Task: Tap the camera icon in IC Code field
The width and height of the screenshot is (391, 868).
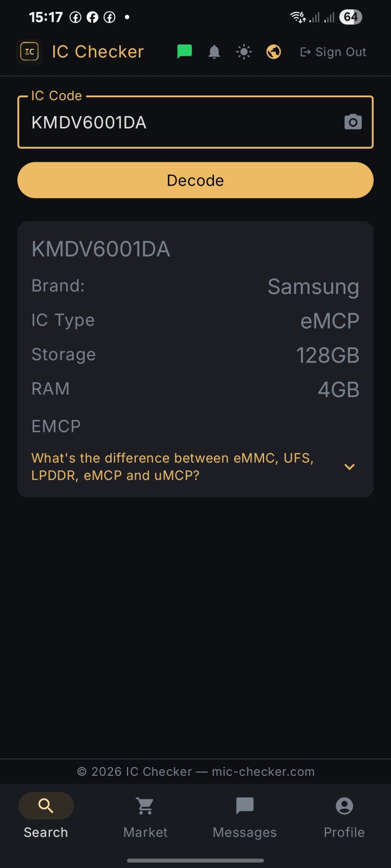Action: [353, 122]
